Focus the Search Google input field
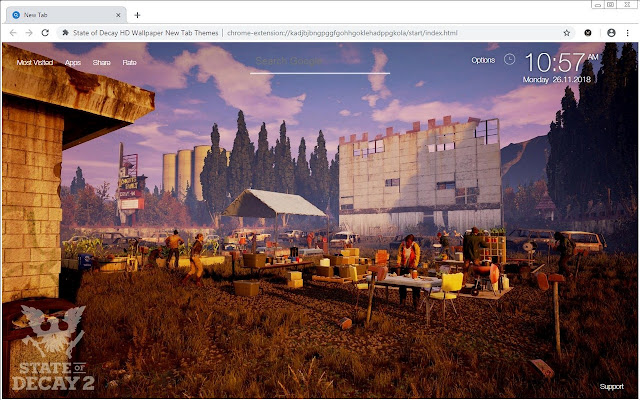640x400 pixels. pyautogui.click(x=320, y=62)
